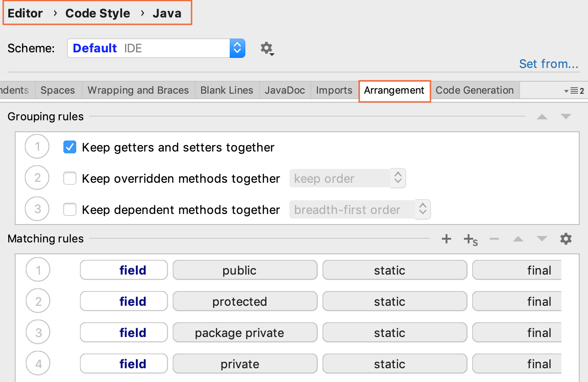Select matching rule number 1 circle

click(x=38, y=270)
